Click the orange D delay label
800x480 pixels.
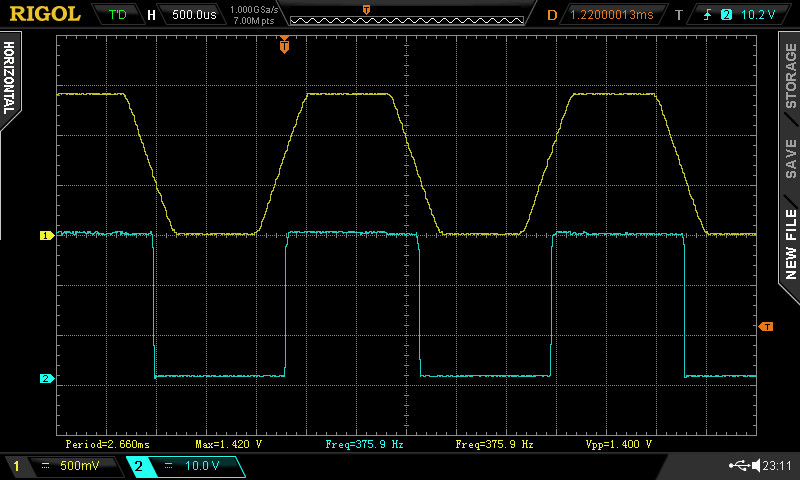click(x=552, y=15)
